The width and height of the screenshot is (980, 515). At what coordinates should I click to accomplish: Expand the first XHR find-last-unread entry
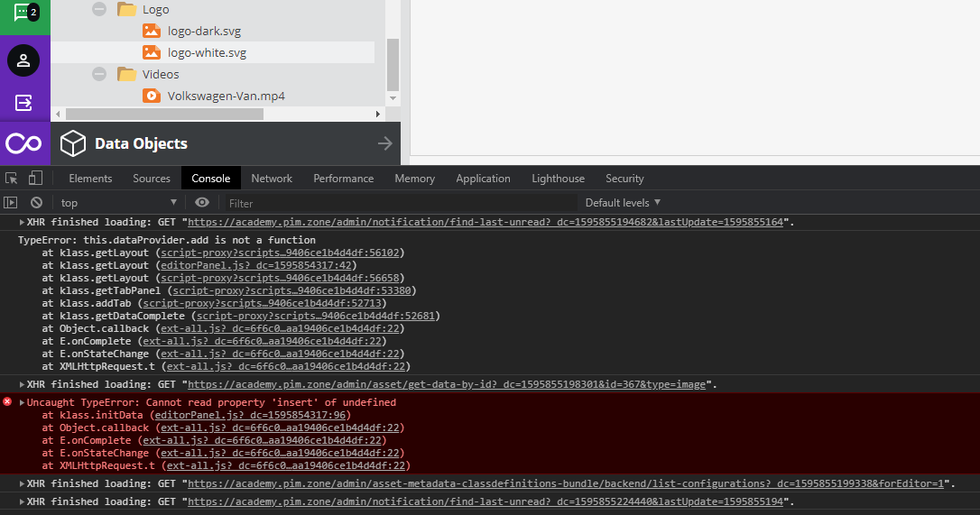click(x=22, y=222)
